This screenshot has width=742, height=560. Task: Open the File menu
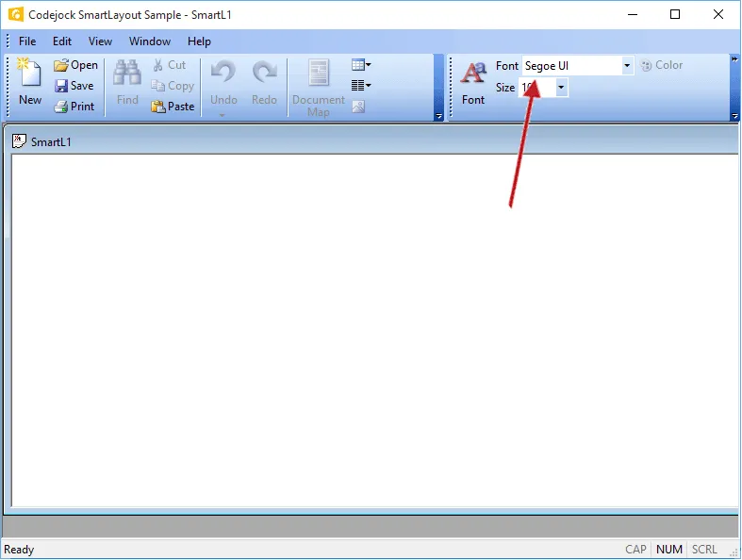pos(27,41)
